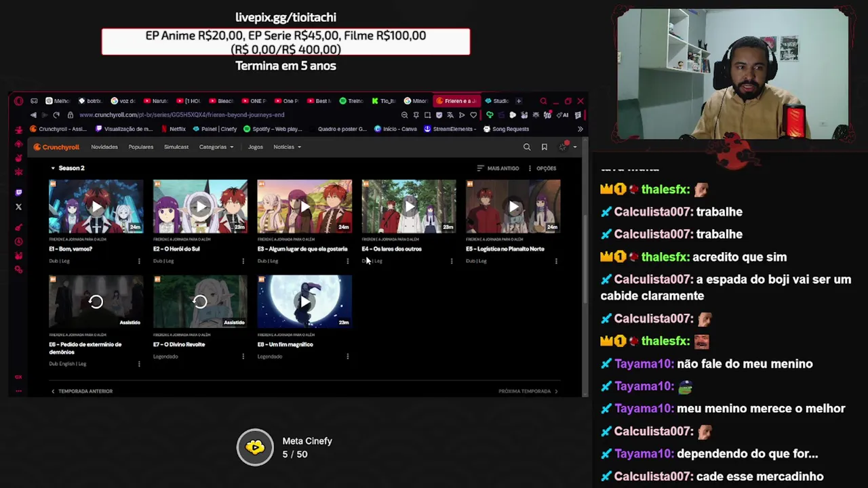
Task: Play episode E3 thumbnail
Action: tap(304, 207)
